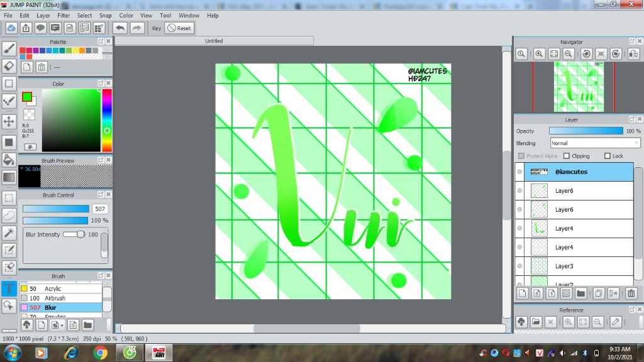The image size is (644, 362).
Task: Open the Layer menu
Action: [x=43, y=16]
